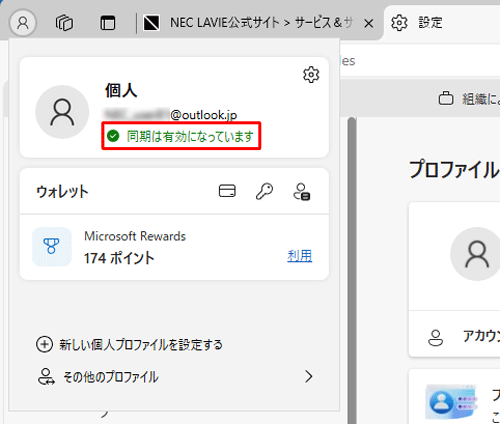Click the 174 ポイント text
500x424 pixels.
tap(119, 258)
